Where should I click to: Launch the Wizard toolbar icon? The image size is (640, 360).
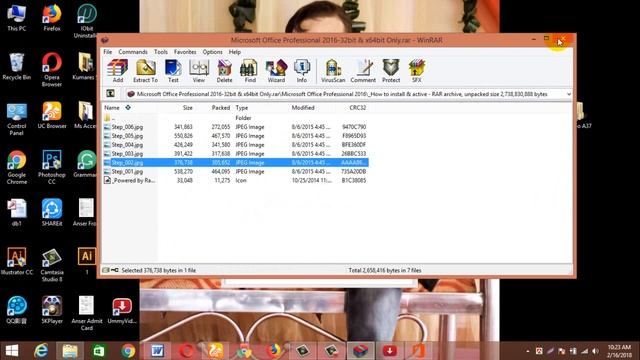(276, 71)
